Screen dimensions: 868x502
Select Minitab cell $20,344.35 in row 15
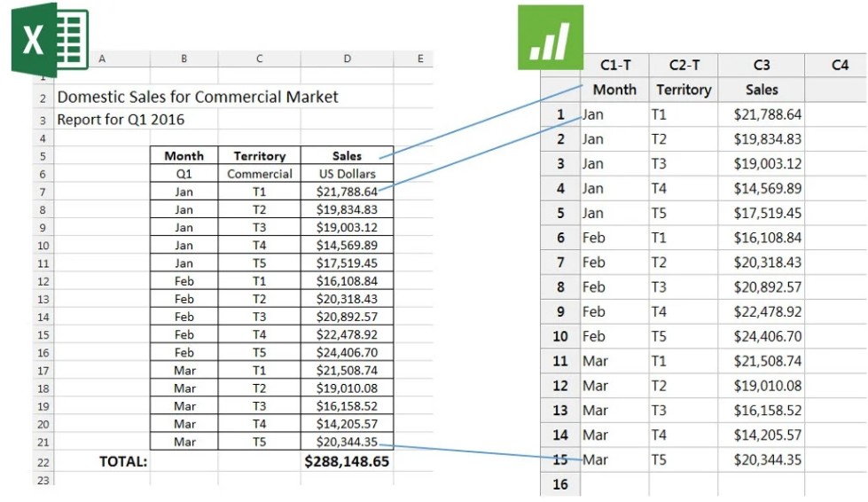click(x=761, y=459)
